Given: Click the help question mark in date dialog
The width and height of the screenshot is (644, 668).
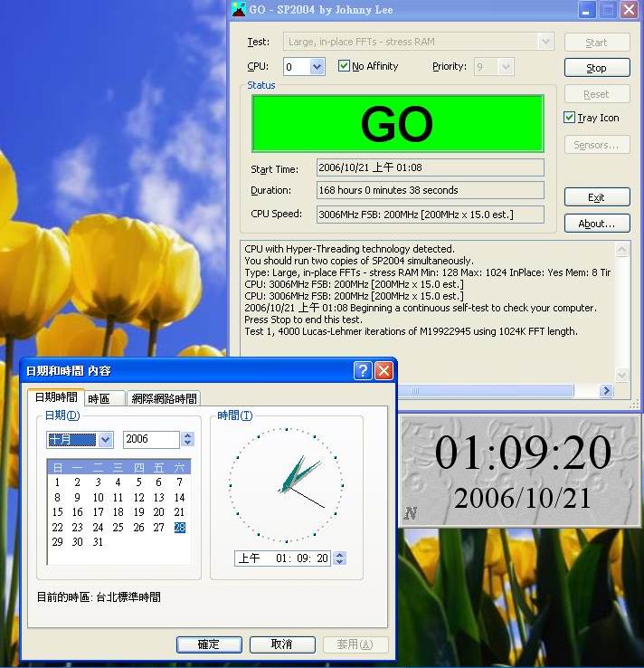Looking at the screenshot, I should [x=363, y=370].
